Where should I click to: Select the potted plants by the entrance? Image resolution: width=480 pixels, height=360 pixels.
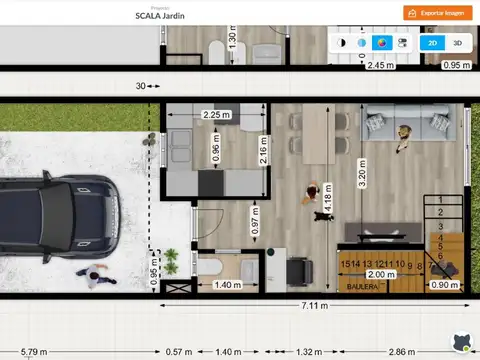(x=171, y=261)
